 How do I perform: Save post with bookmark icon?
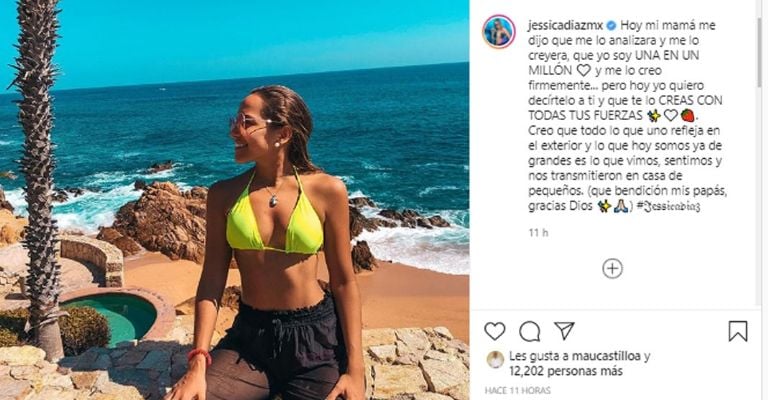click(x=738, y=331)
